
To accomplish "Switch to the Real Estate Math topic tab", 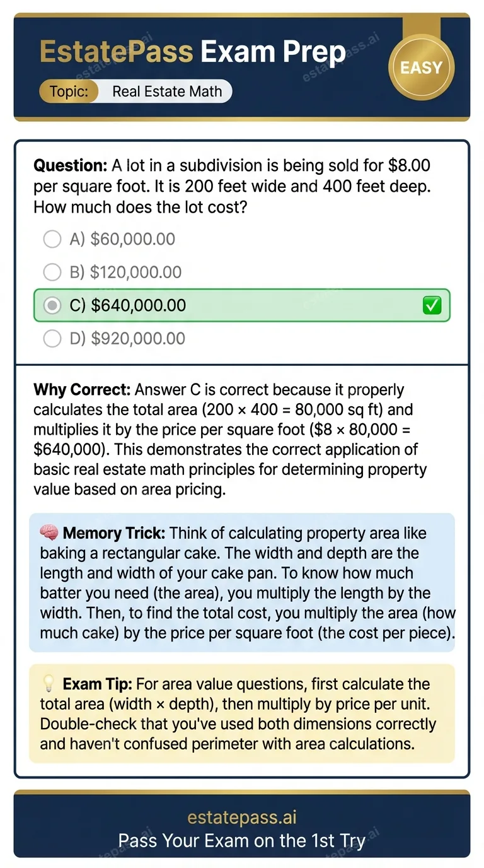I will 167,91.
